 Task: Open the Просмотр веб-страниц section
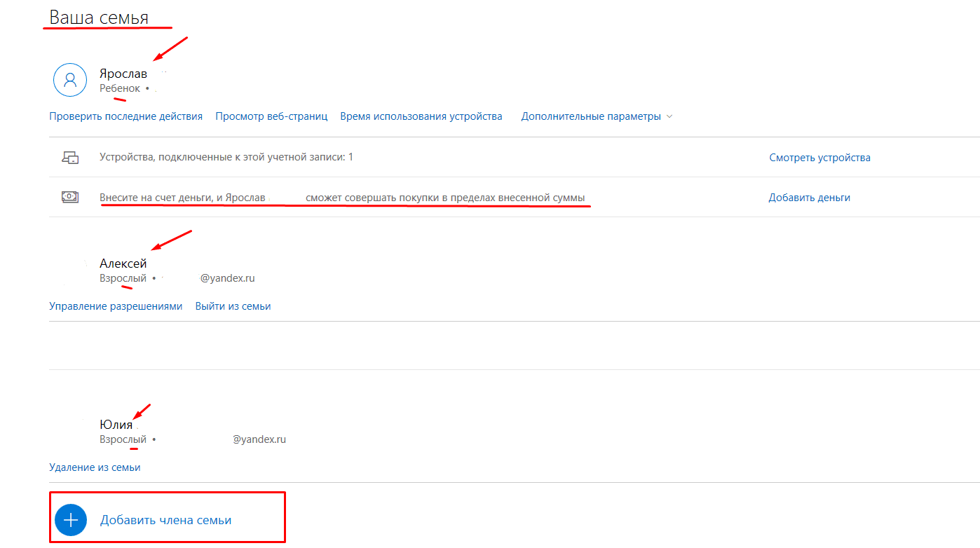(271, 116)
